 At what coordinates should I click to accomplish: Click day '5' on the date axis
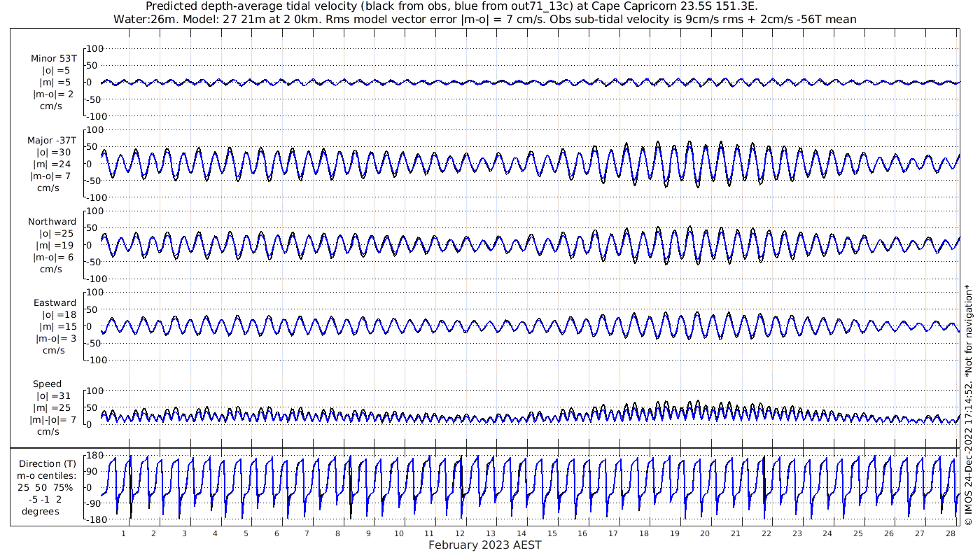[246, 533]
